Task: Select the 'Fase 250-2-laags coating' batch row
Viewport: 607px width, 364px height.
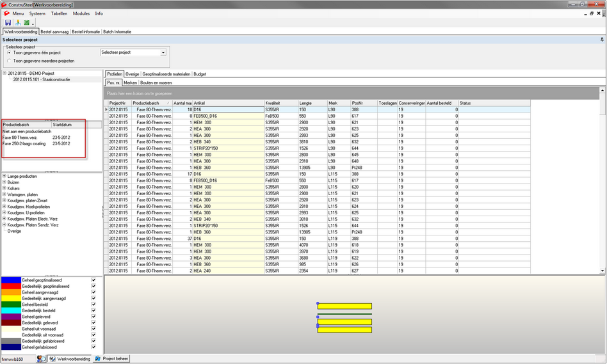Action: (x=36, y=143)
